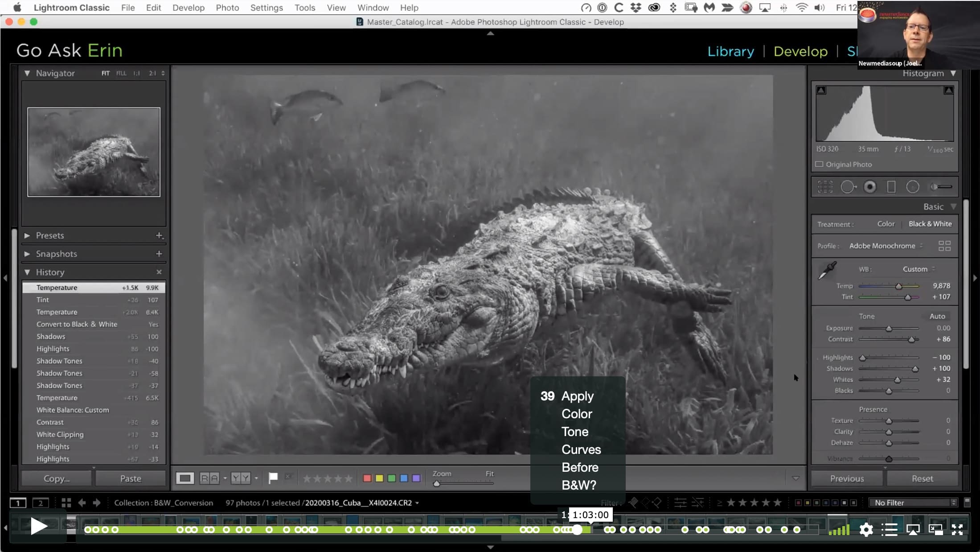Open the Tools menu

(x=305, y=8)
